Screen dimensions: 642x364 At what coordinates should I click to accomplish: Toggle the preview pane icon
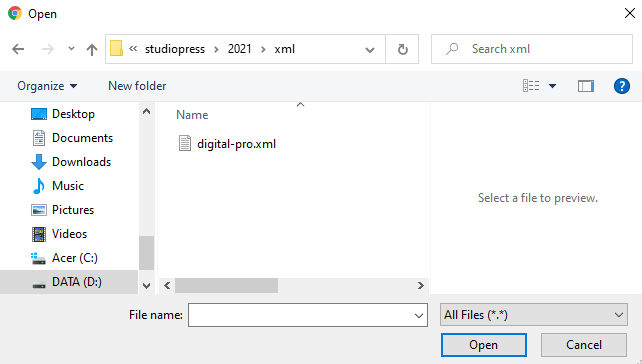pyautogui.click(x=585, y=86)
